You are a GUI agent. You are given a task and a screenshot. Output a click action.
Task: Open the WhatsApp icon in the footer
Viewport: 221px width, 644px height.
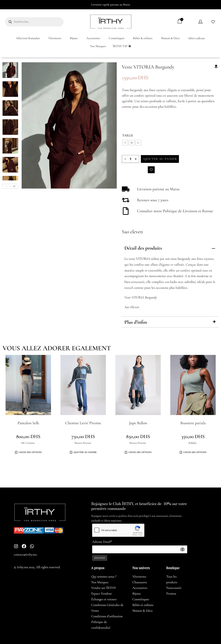point(32,546)
